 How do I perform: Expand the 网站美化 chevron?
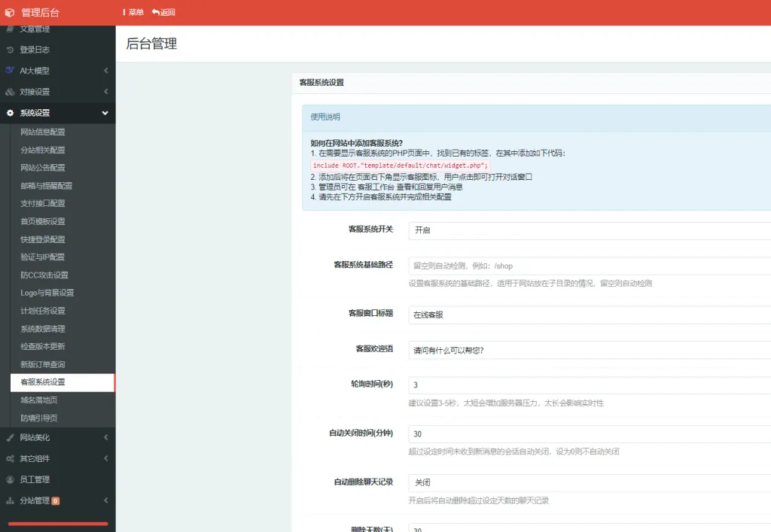point(105,437)
